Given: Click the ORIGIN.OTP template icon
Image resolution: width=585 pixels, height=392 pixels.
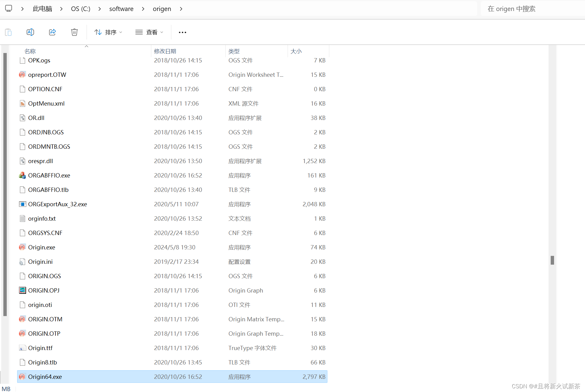Looking at the screenshot, I should [x=22, y=334].
